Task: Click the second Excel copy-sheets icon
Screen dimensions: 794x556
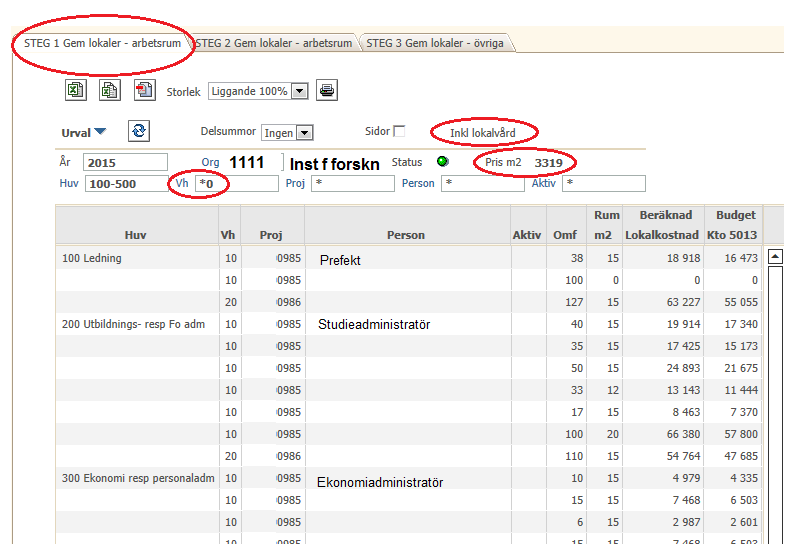Action: click(110, 91)
